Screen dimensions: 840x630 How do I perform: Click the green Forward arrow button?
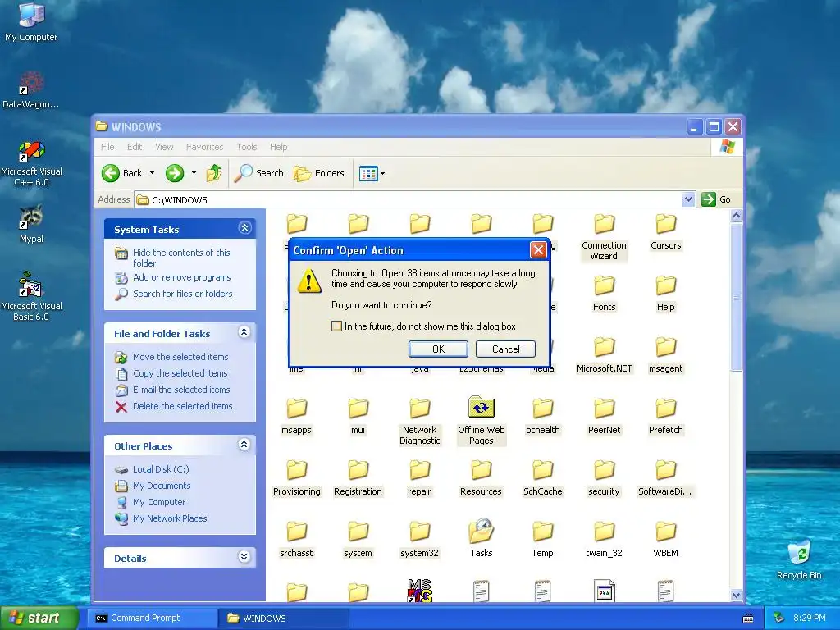[x=175, y=173]
